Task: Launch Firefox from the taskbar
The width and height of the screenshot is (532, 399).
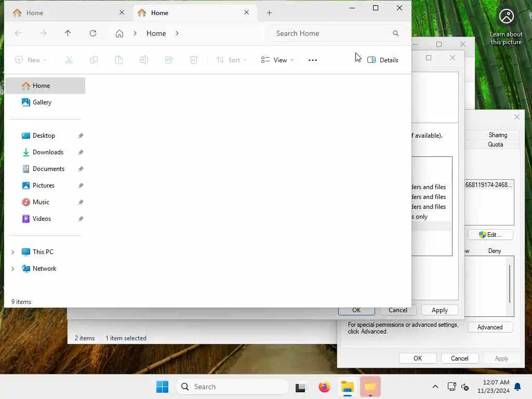Action: (x=324, y=387)
